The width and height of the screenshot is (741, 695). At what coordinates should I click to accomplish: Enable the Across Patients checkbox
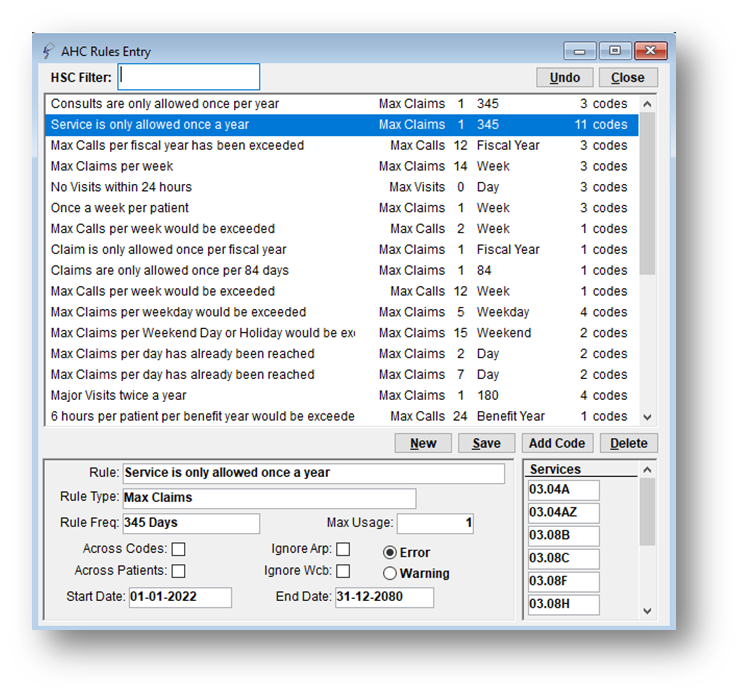(179, 571)
